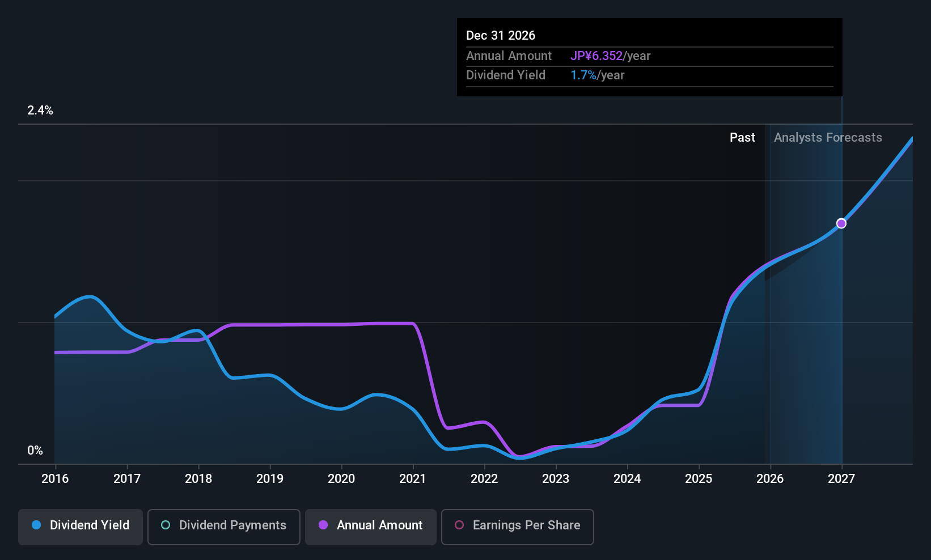Click the 0% y-axis label
The image size is (931, 560).
click(35, 451)
